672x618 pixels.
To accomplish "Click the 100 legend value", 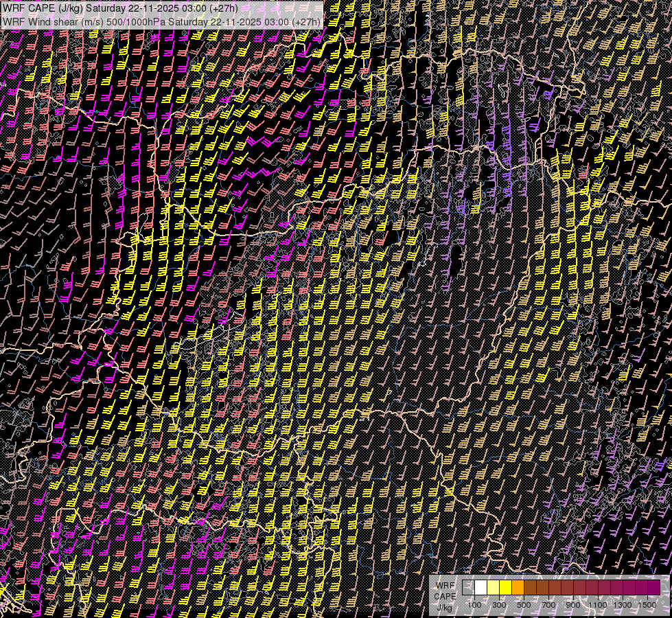I will pyautogui.click(x=474, y=605).
